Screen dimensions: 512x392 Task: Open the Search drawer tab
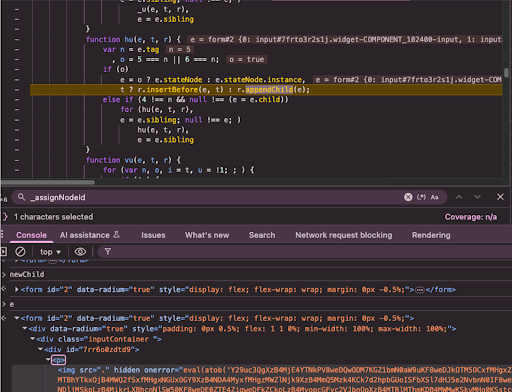262,235
